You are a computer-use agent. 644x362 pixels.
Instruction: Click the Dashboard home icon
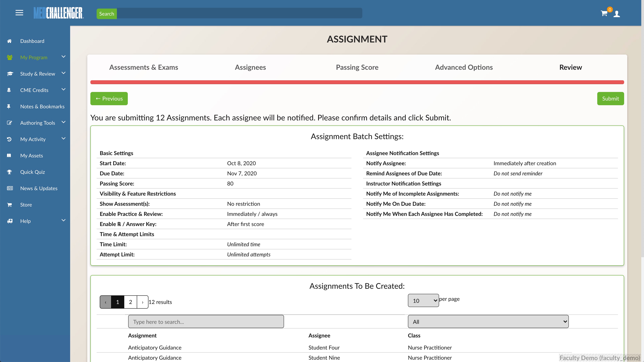point(9,41)
